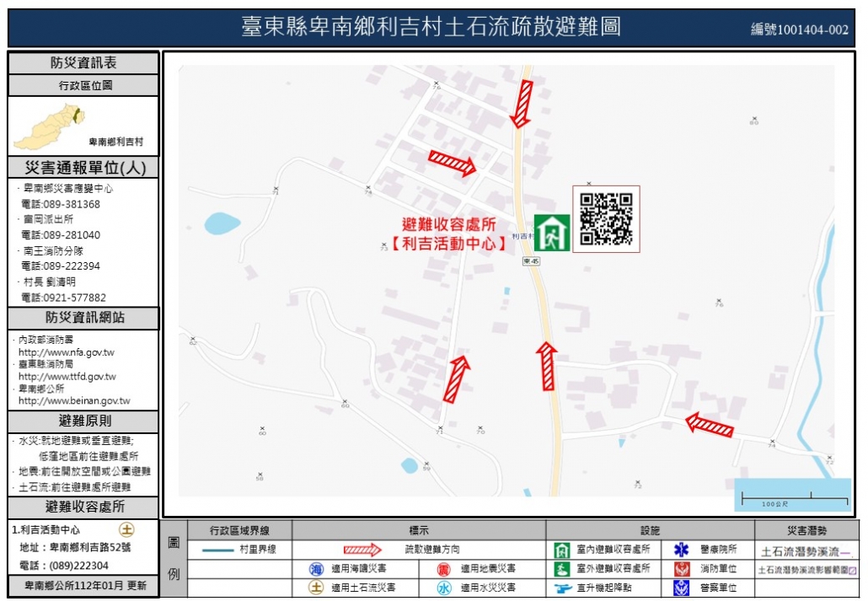Click the 防災資訊表 panel header

tap(83, 62)
